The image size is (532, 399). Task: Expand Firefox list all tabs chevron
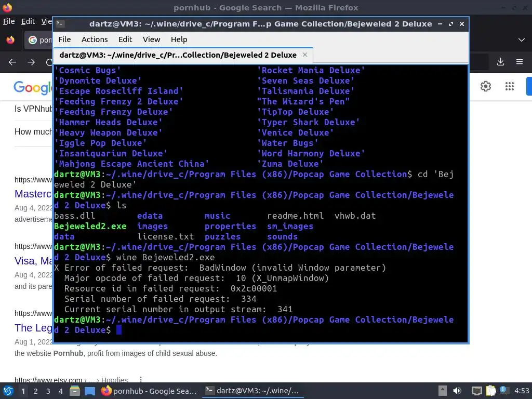click(x=522, y=40)
